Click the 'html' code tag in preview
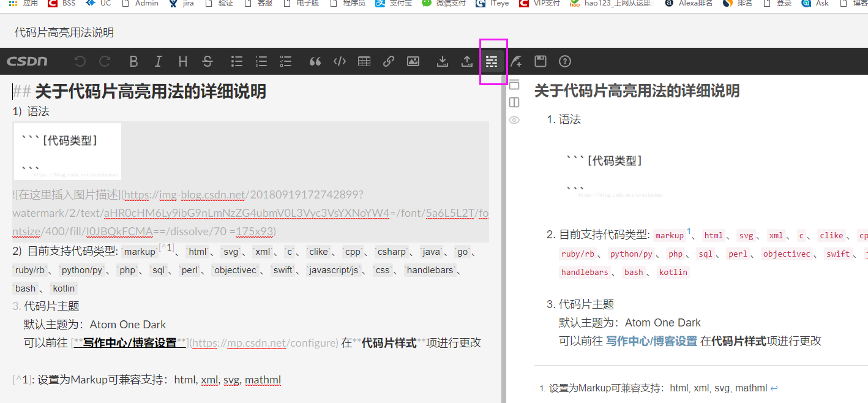Viewport: 868px width, 403px height. pos(713,235)
